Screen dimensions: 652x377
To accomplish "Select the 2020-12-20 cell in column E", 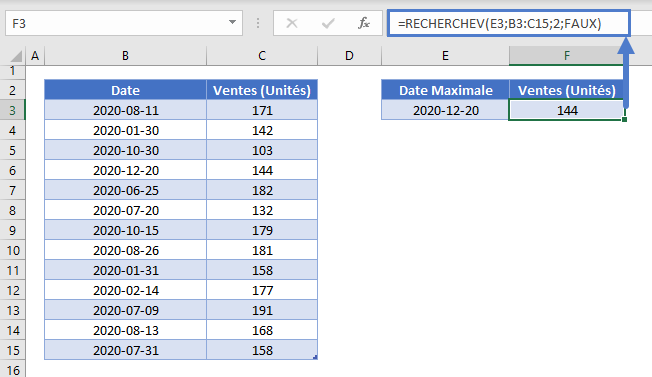I will (445, 110).
